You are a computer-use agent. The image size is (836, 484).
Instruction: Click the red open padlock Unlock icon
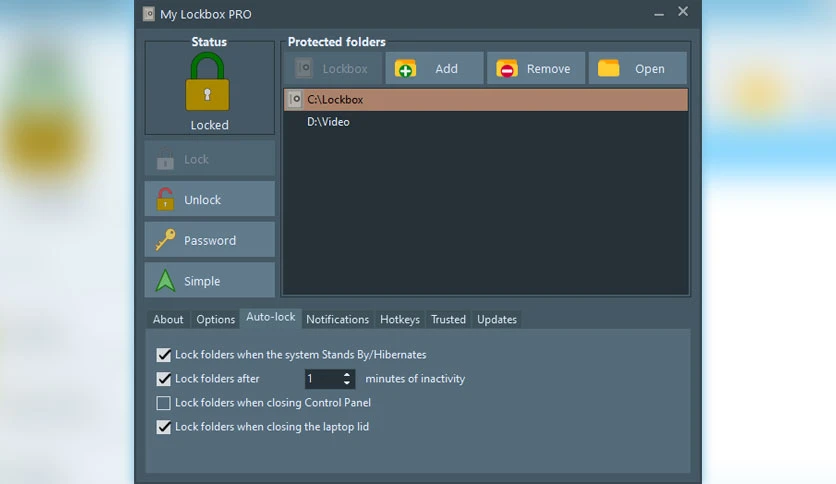[165, 199]
